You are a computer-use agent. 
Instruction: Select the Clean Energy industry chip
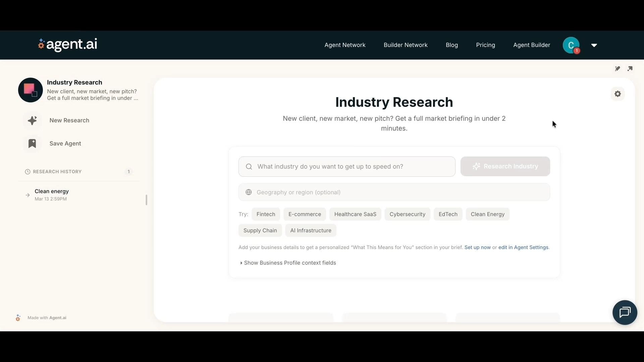[487, 214]
